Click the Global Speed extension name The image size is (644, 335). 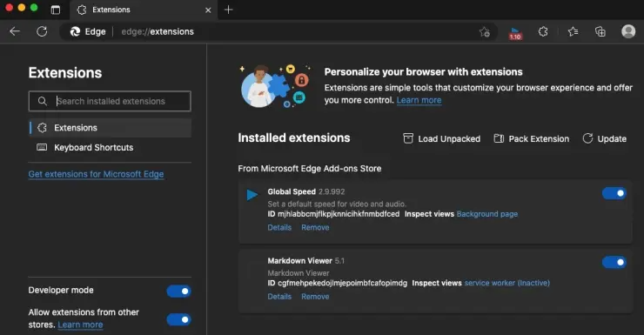(292, 191)
